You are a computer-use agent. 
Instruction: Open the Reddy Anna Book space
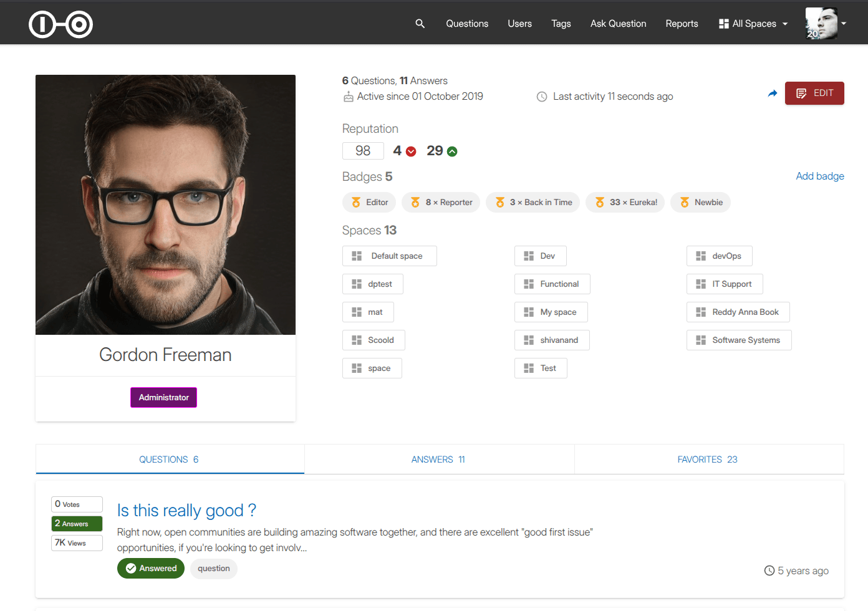pos(738,312)
